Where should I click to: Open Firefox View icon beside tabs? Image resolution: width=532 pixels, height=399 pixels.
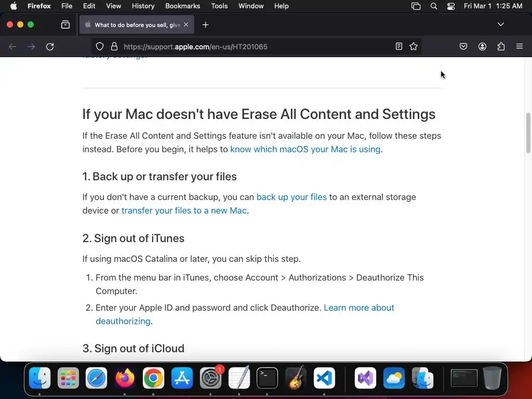65,24
